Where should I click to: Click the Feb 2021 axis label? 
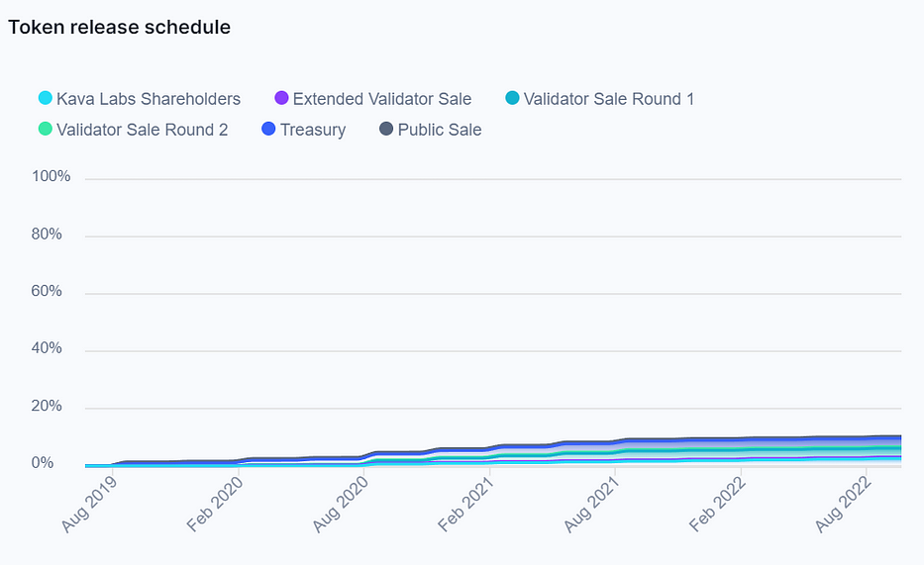466,504
